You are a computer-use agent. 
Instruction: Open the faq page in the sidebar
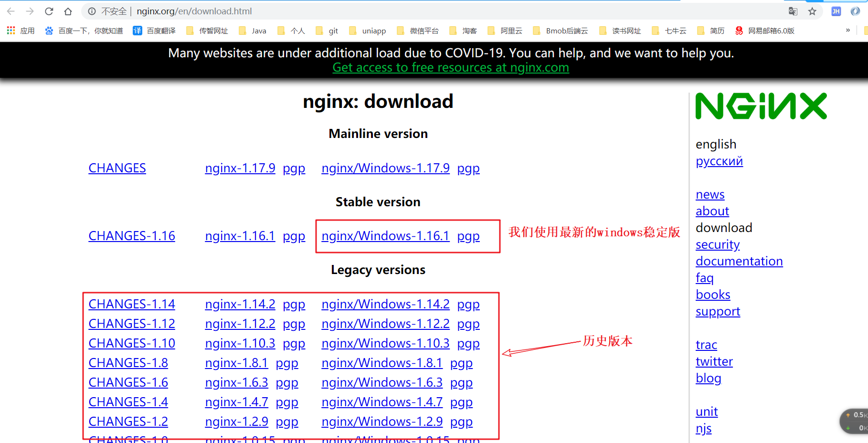coord(704,278)
